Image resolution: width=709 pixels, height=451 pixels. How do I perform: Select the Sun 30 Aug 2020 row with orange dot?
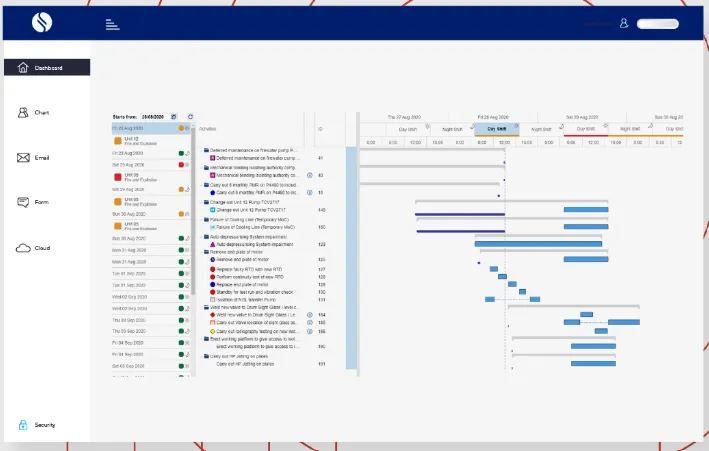point(151,214)
